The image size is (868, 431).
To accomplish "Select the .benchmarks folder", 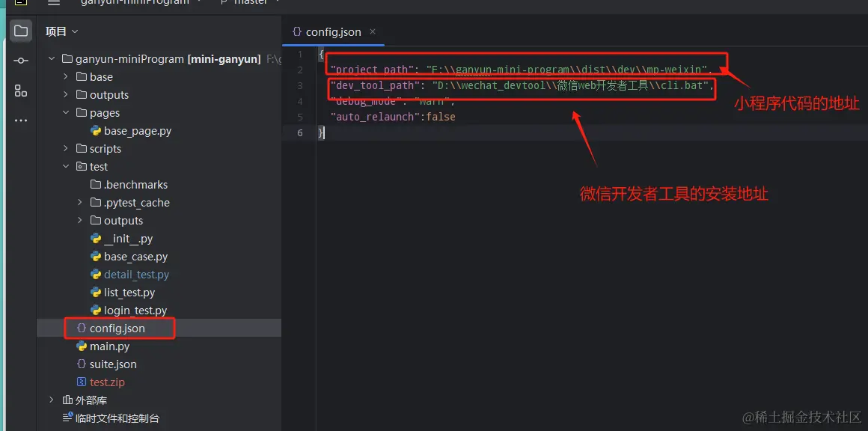I will 135,185.
